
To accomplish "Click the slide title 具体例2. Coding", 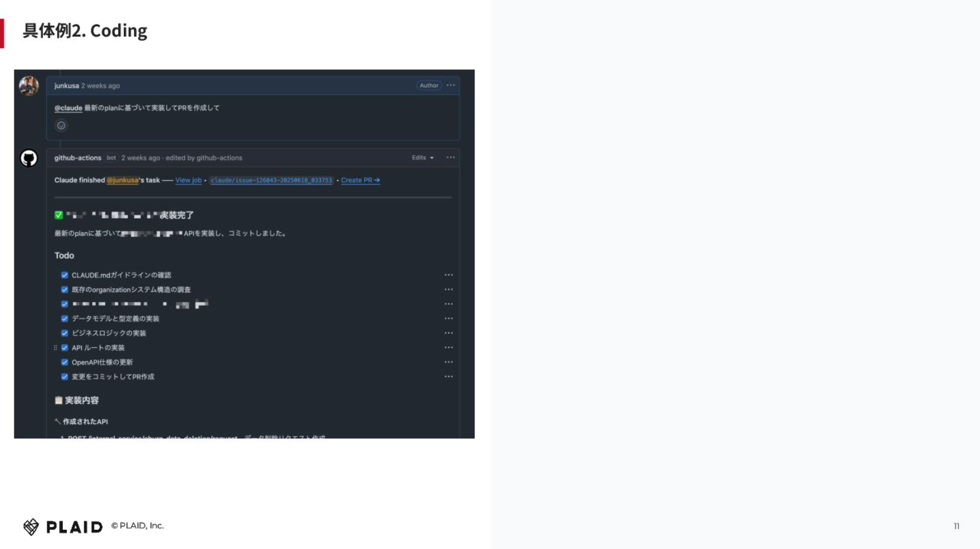I will pos(85,30).
